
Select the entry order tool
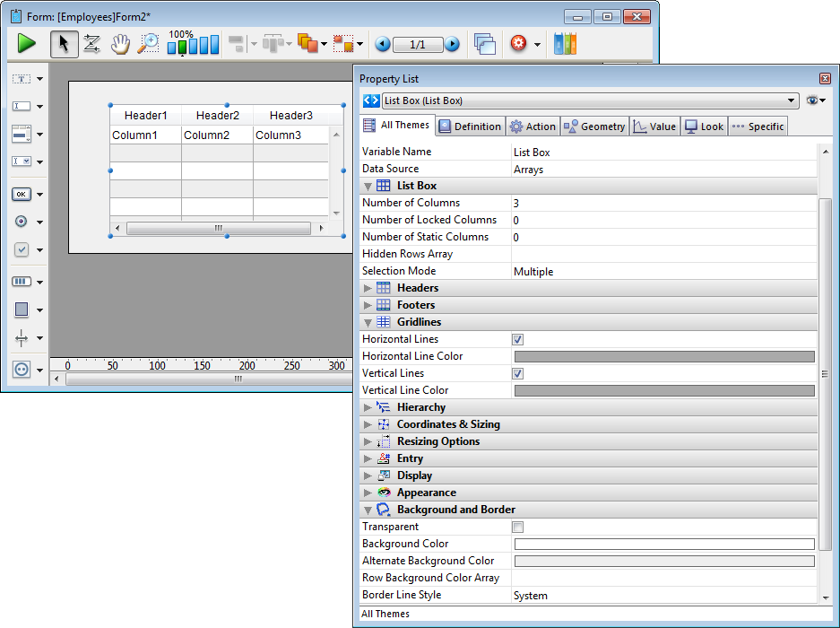[91, 44]
